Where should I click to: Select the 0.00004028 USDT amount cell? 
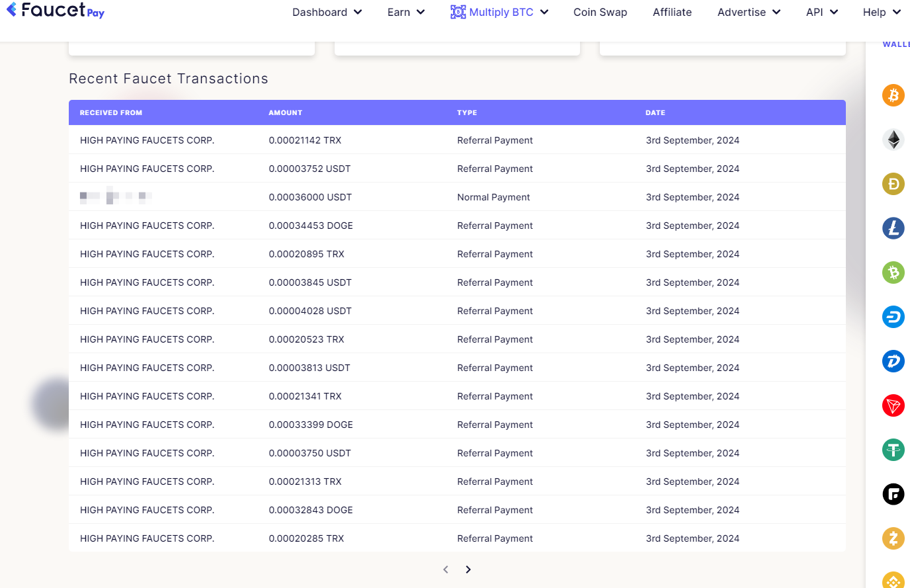click(x=310, y=311)
